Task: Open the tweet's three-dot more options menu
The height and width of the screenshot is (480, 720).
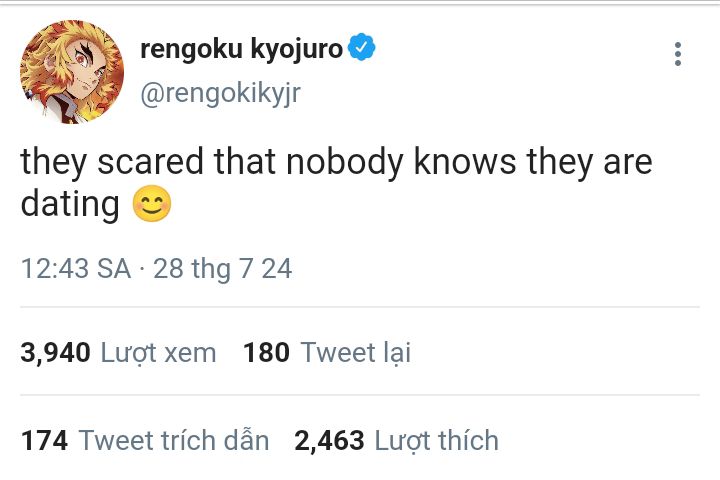Action: point(677,55)
